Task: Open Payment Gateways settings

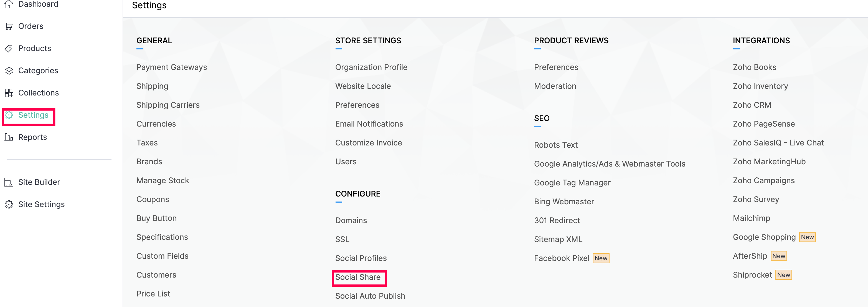Action: [171, 67]
